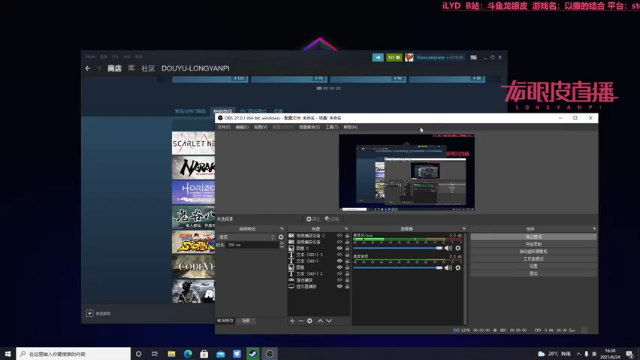Go back using Steam's back arrow
Viewport: 640px width, 360px height.
coord(88,69)
